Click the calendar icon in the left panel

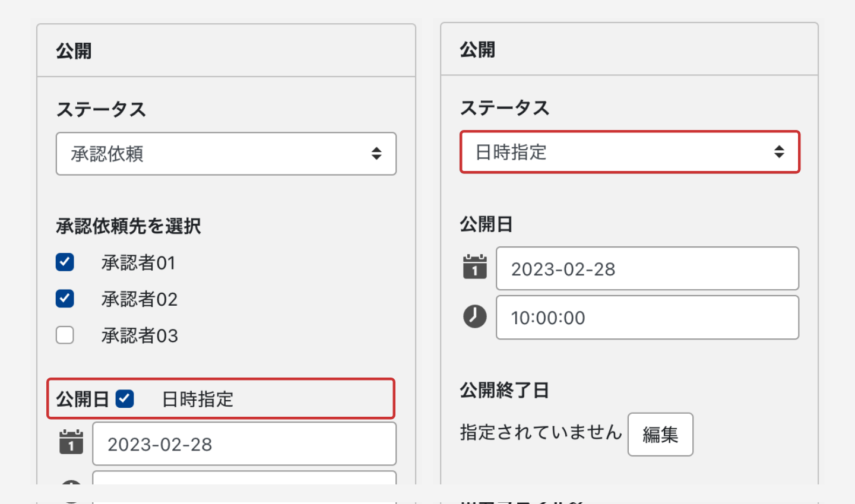(71, 443)
